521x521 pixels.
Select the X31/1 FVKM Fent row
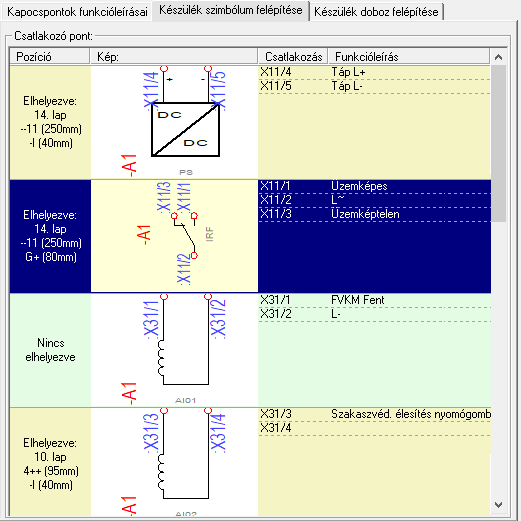click(x=375, y=300)
